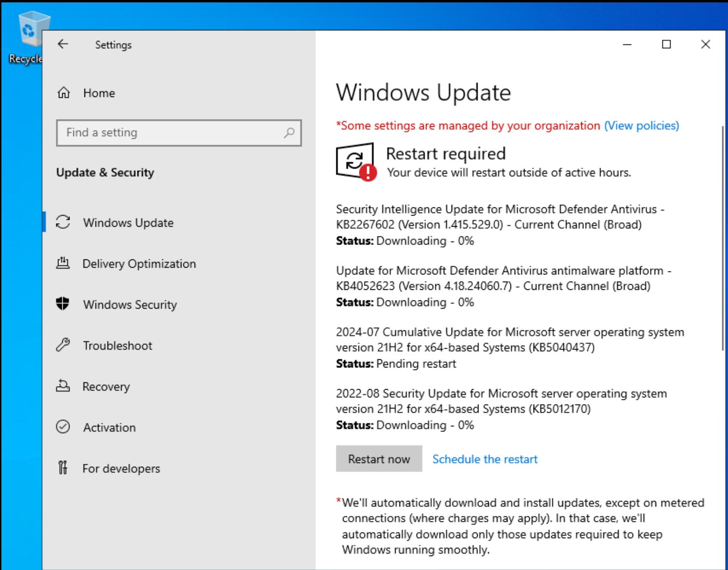Click the Pending restart status text
This screenshot has height=570, width=728.
416,364
